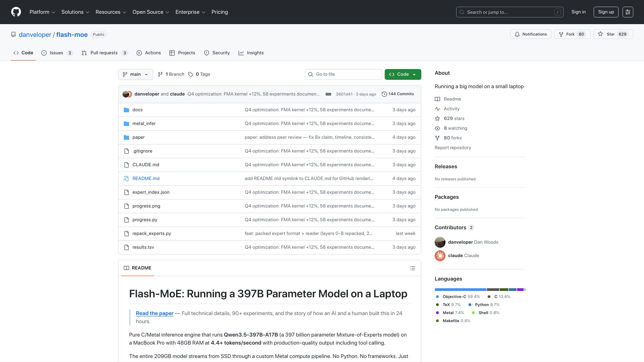Expand the green Code dropdown
The height and width of the screenshot is (362, 644).
click(x=403, y=74)
